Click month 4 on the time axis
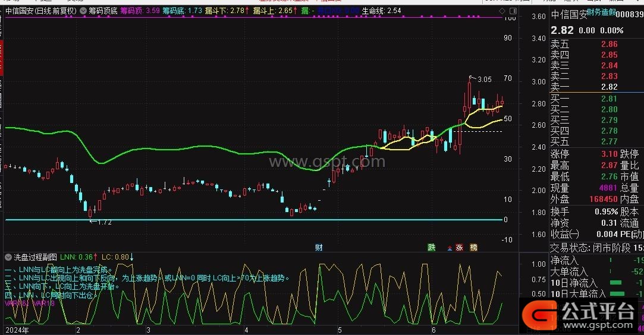 click(246, 330)
